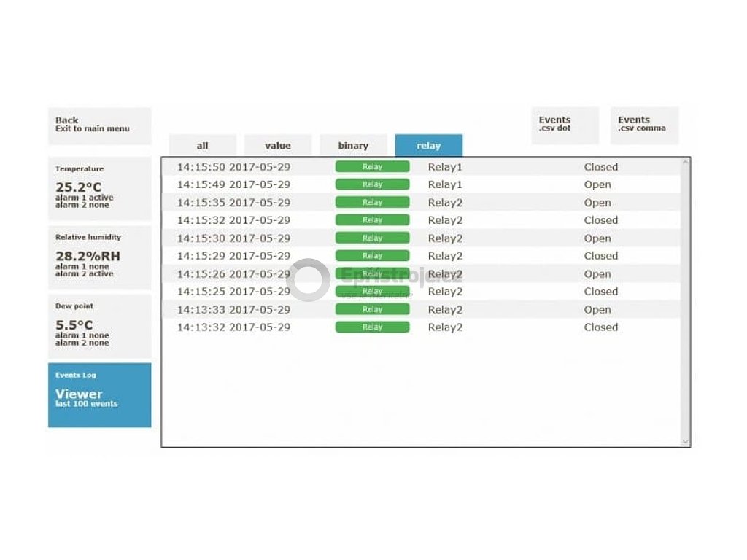Click Relay badge in 14:15:32 row

pos(372,220)
